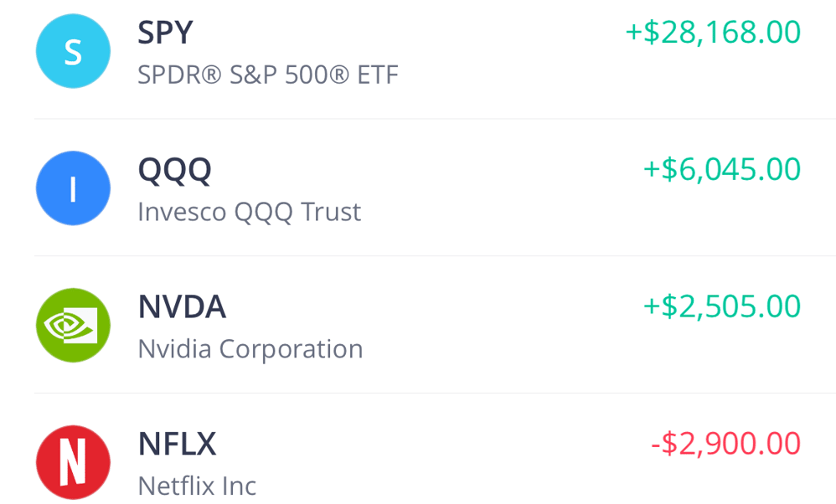
Task: Select the QQQ ticker symbol
Action: tap(174, 170)
